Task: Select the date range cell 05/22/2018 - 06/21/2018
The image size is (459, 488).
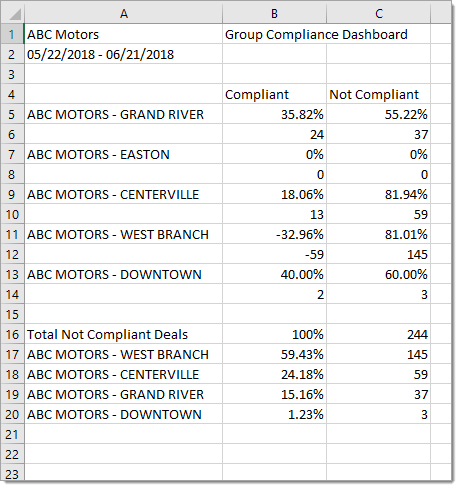Action: 123,54
